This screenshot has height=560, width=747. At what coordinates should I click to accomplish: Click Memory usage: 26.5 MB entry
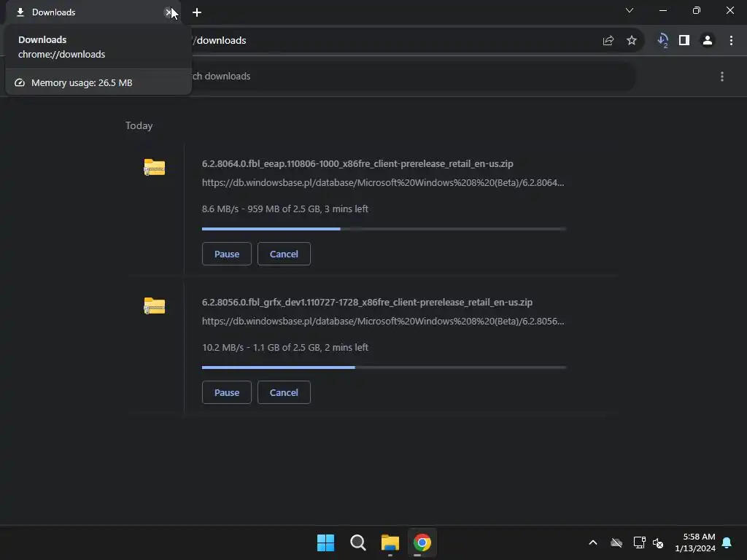[98, 83]
